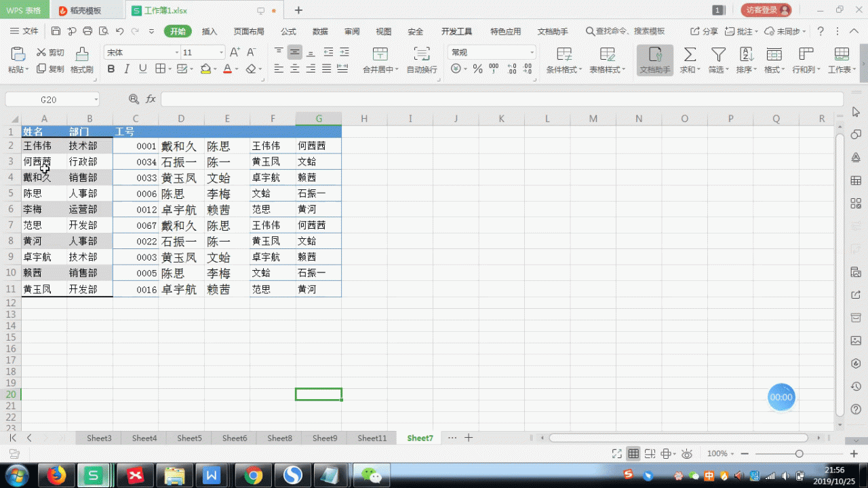Toggle align text right
This screenshot has width=868, height=488.
pos(311,69)
